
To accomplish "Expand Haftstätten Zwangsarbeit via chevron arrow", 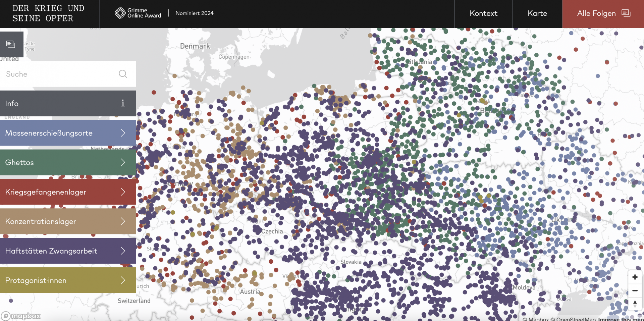I will 123,251.
